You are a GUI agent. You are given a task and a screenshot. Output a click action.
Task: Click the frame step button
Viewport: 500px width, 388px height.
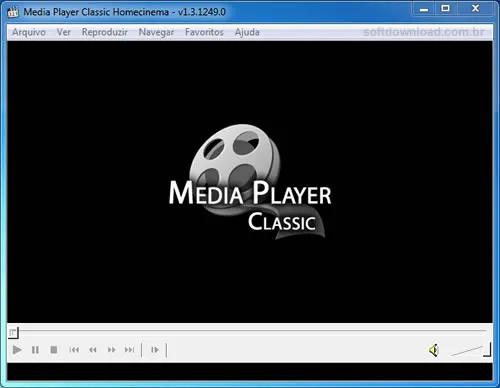pyautogui.click(x=155, y=350)
